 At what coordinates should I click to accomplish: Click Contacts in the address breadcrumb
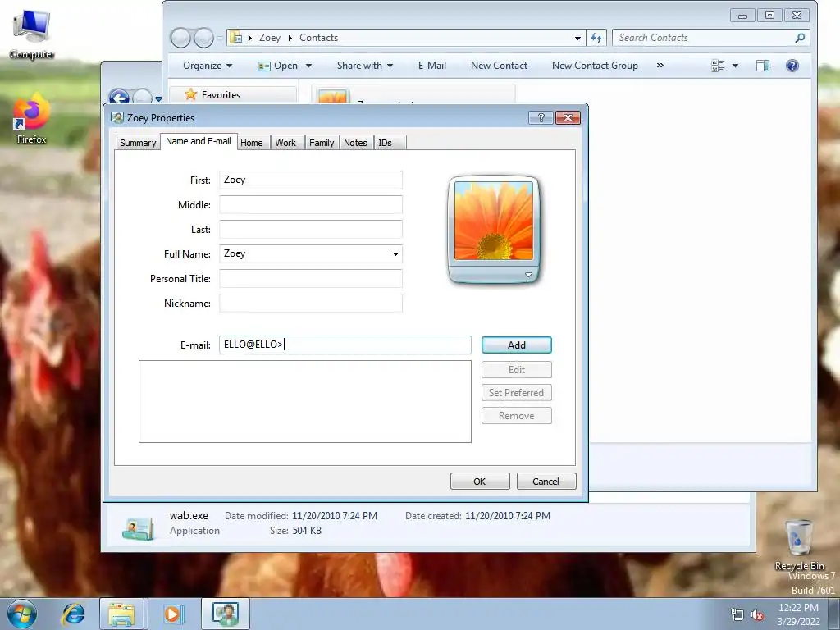click(318, 38)
